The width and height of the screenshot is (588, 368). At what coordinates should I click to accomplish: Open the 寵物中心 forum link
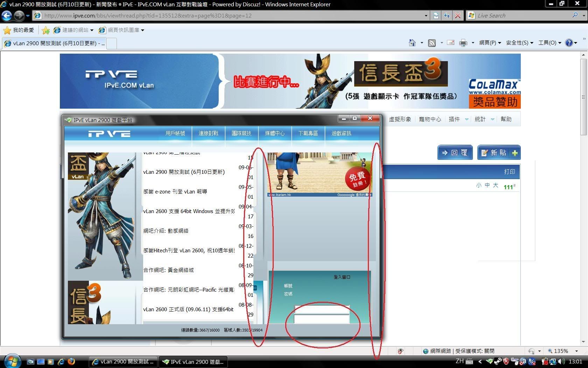click(430, 120)
